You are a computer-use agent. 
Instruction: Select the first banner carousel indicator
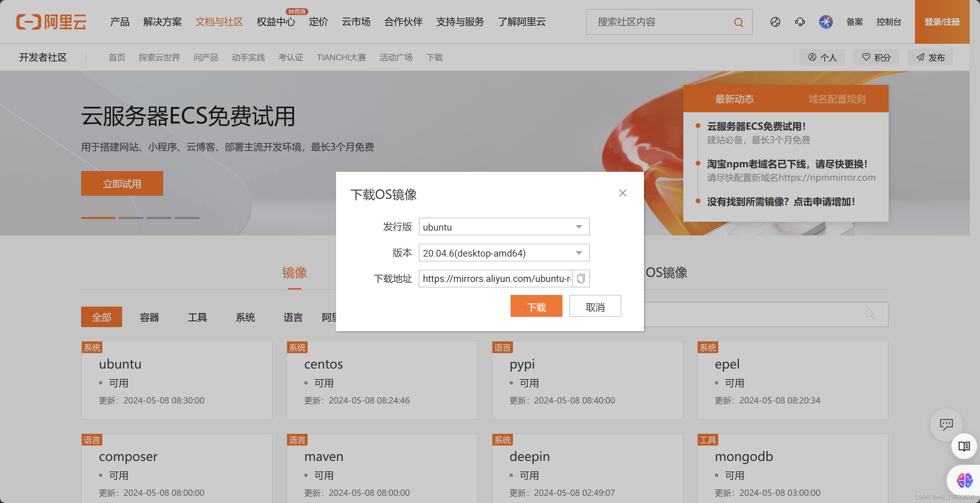pos(98,218)
